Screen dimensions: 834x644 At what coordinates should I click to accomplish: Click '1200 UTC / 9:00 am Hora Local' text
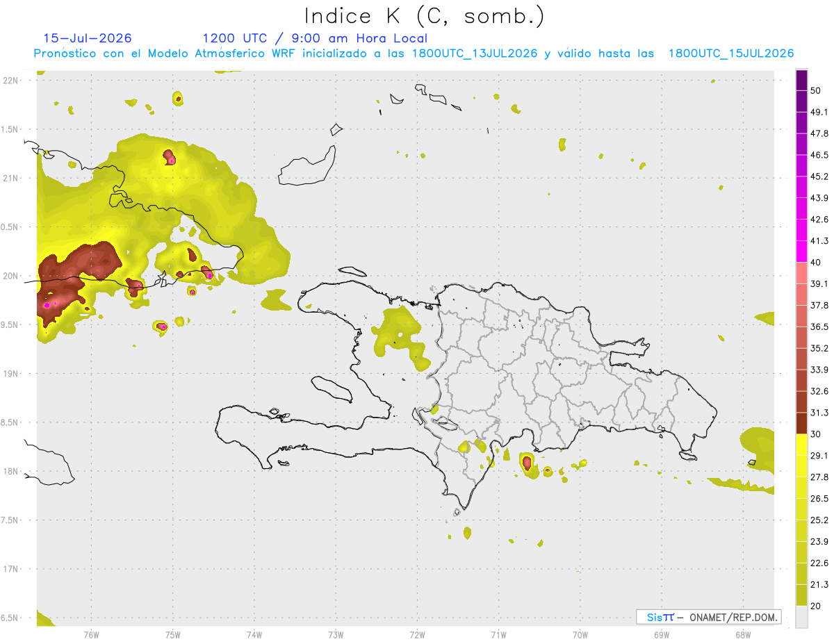click(x=315, y=38)
